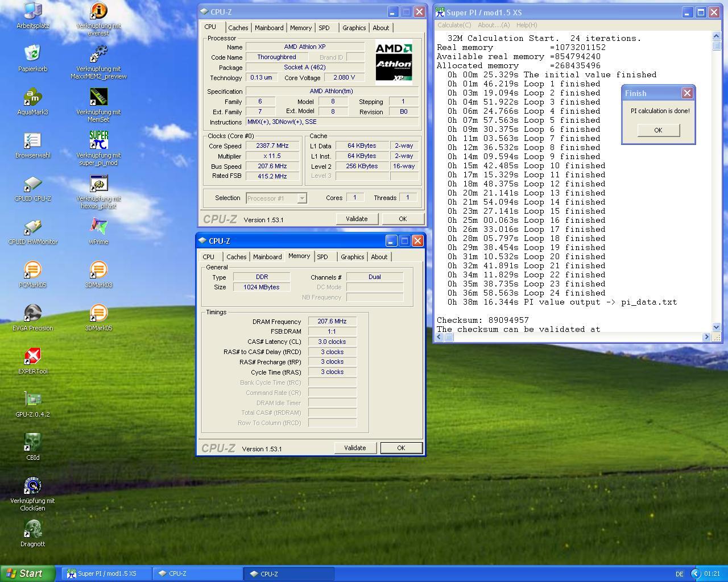
Task: Open the Processor #1 selection dropdown
Action: [302, 198]
